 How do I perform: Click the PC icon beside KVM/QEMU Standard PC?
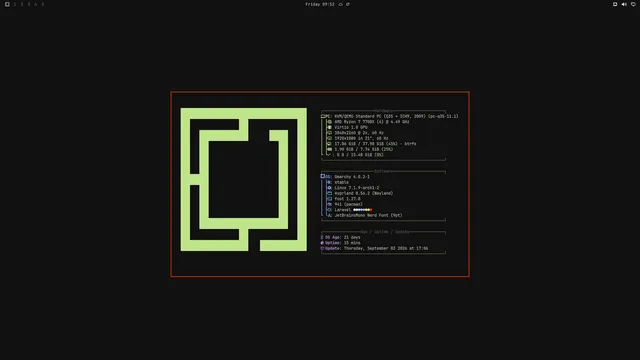coord(323,116)
